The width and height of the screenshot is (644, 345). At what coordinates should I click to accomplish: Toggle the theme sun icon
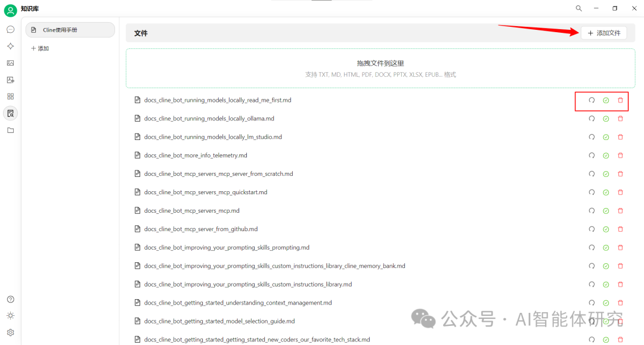coord(11,316)
